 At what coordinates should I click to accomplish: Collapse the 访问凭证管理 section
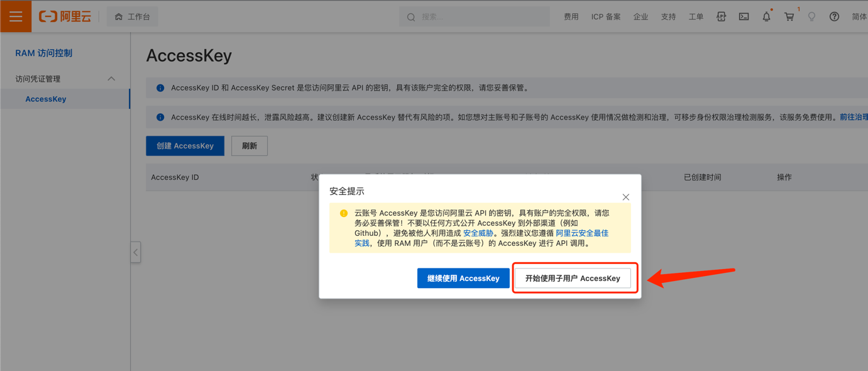coord(111,79)
